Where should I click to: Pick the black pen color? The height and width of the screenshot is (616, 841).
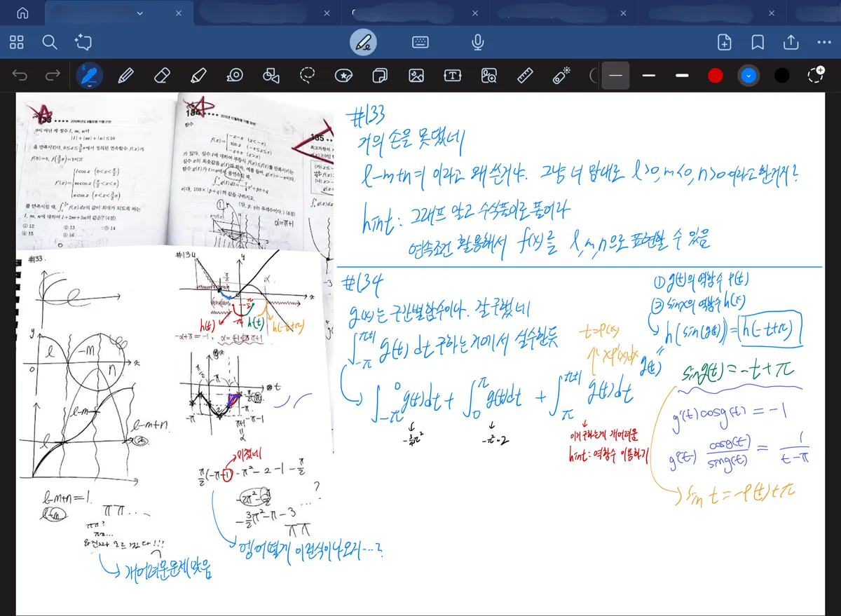tap(782, 76)
